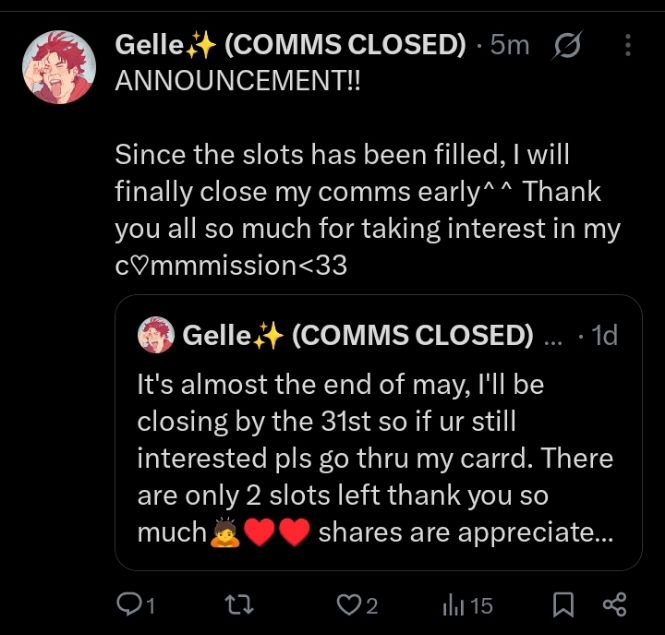Click the reply speech bubble icon
Viewport: 665px width, 635px height.
point(129,604)
